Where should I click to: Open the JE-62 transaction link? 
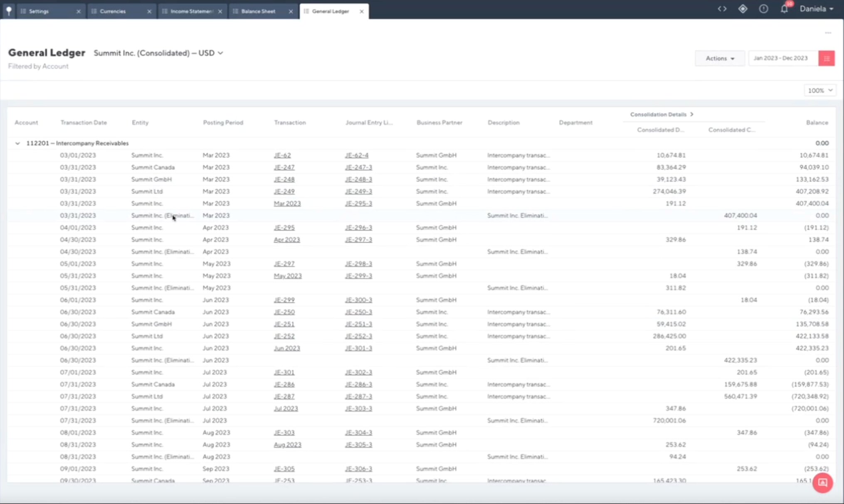tap(282, 155)
